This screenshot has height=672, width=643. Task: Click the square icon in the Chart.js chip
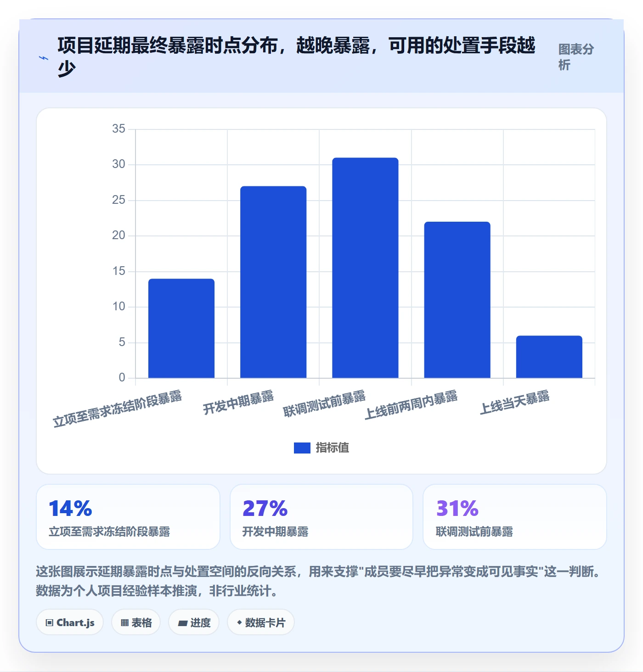(x=50, y=623)
